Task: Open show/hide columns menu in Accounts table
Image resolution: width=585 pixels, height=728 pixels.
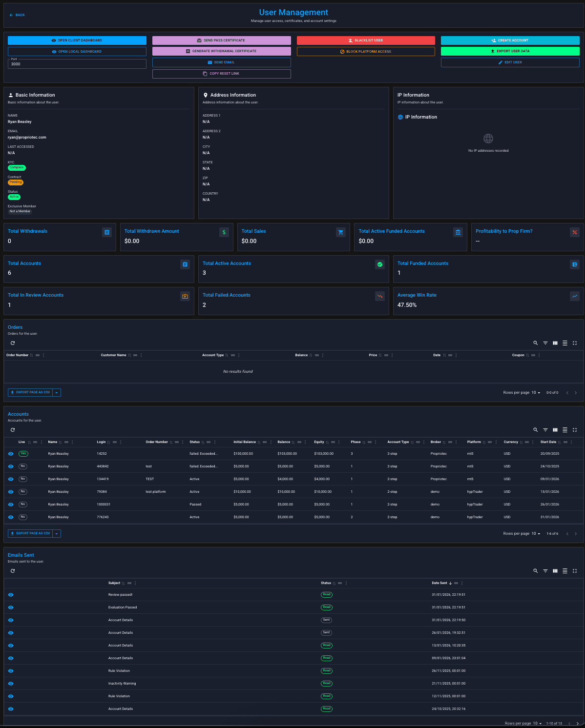Action: click(555, 430)
